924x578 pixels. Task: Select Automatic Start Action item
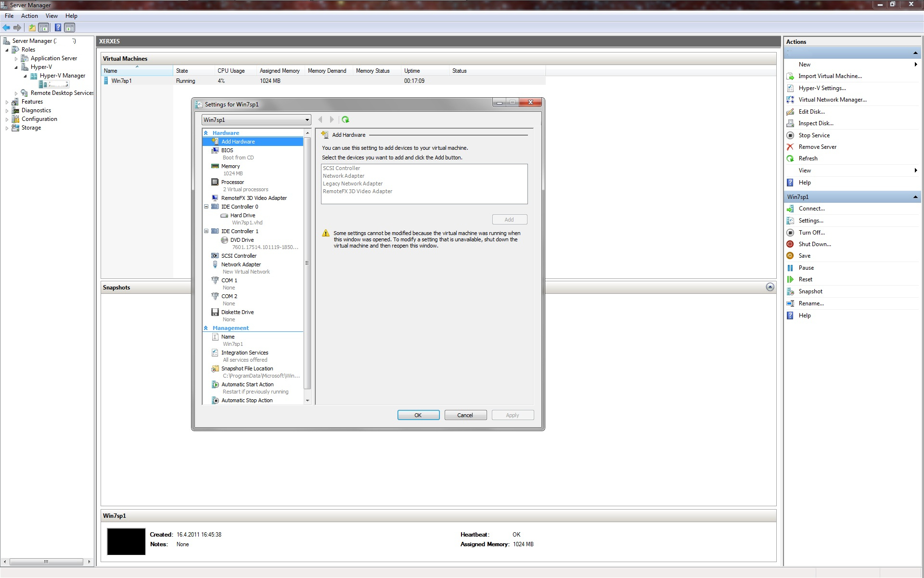(x=247, y=384)
